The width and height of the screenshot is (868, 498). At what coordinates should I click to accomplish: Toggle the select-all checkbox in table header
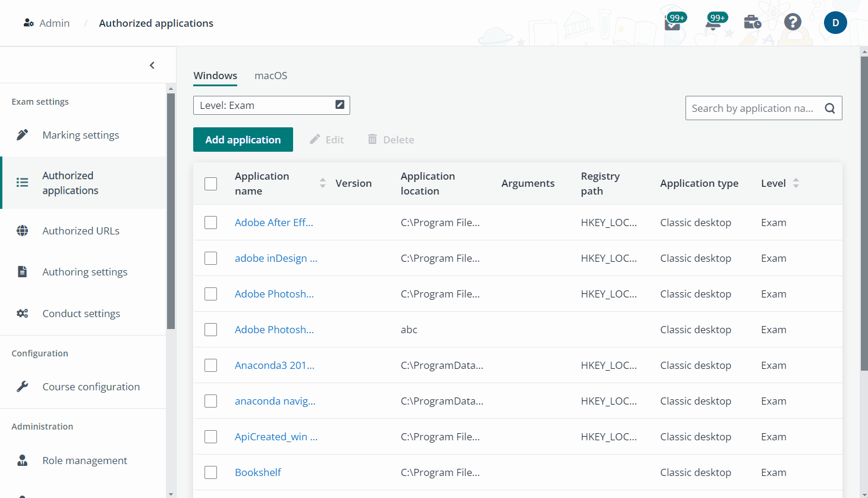coord(211,184)
